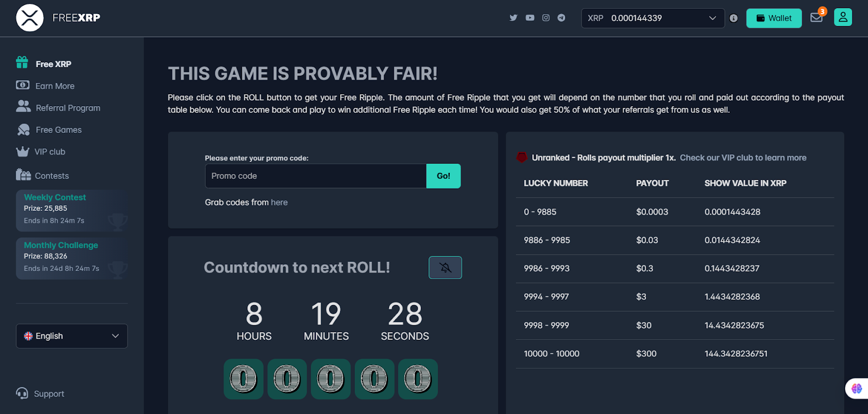The width and height of the screenshot is (868, 414).
Task: Click the LUCKY NUMBER column header
Action: (x=556, y=183)
